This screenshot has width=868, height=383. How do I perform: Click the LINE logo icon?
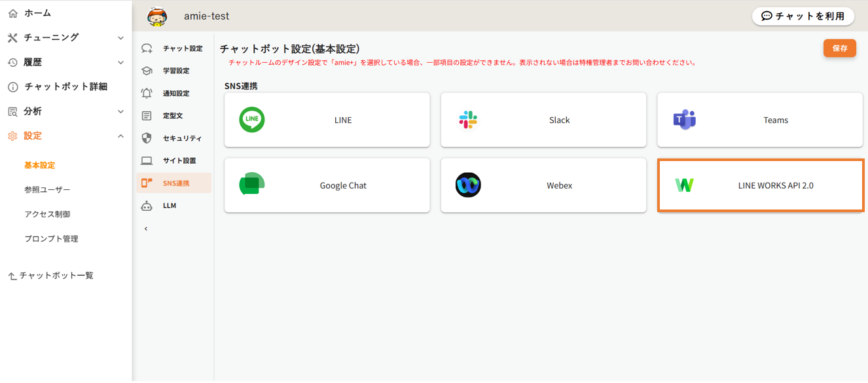[x=252, y=120]
